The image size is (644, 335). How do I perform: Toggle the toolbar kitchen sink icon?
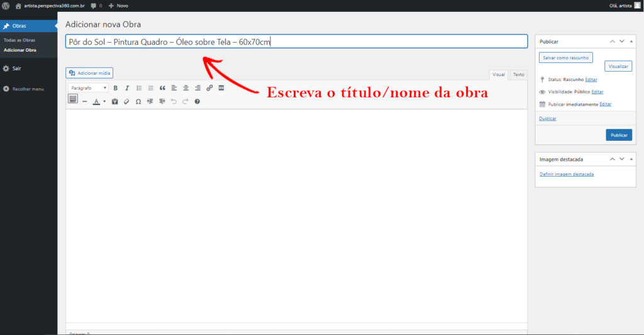coord(73,99)
